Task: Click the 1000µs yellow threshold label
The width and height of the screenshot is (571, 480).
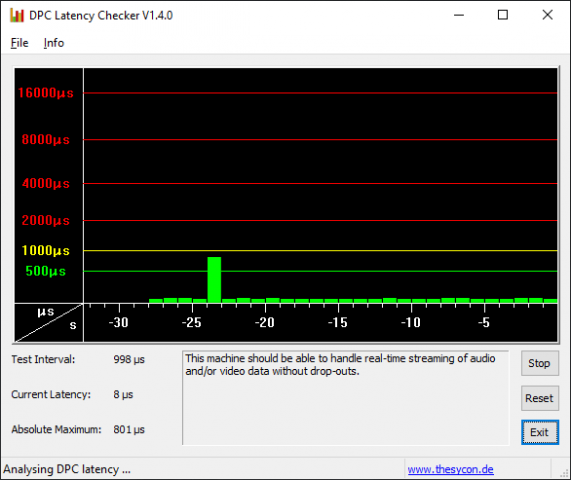Action: (x=46, y=251)
